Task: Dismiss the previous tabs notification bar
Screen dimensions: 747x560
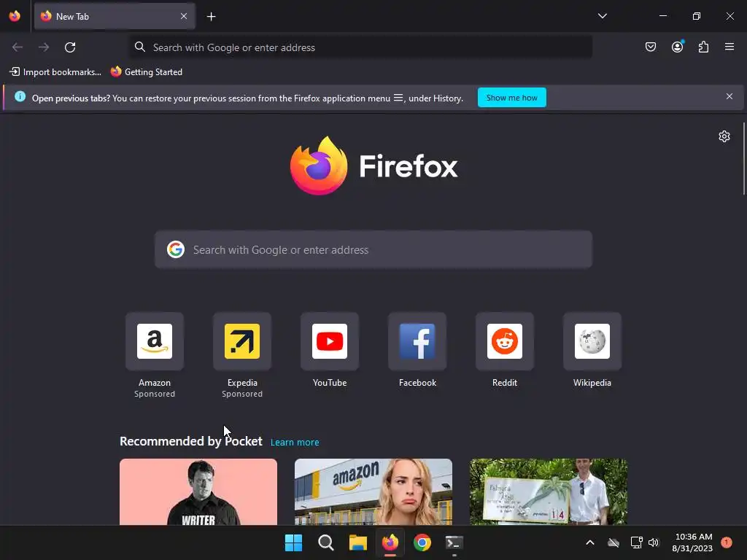Action: pyautogui.click(x=729, y=97)
